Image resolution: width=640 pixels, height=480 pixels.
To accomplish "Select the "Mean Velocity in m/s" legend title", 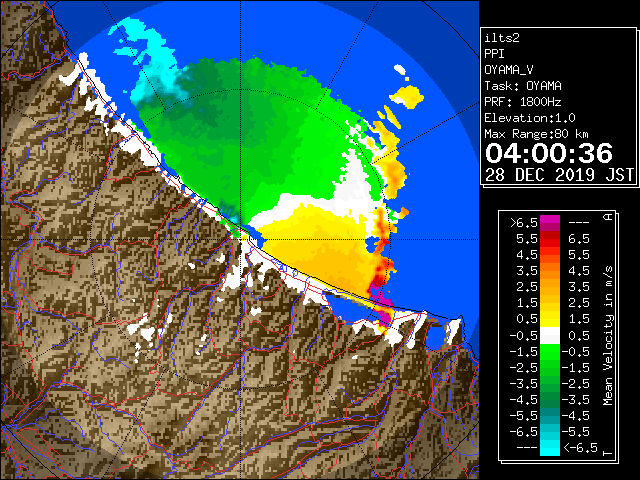I will click(x=608, y=336).
